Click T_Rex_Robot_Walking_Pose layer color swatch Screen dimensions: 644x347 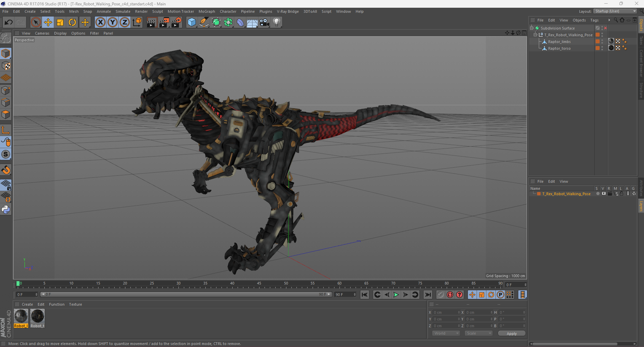(539, 194)
